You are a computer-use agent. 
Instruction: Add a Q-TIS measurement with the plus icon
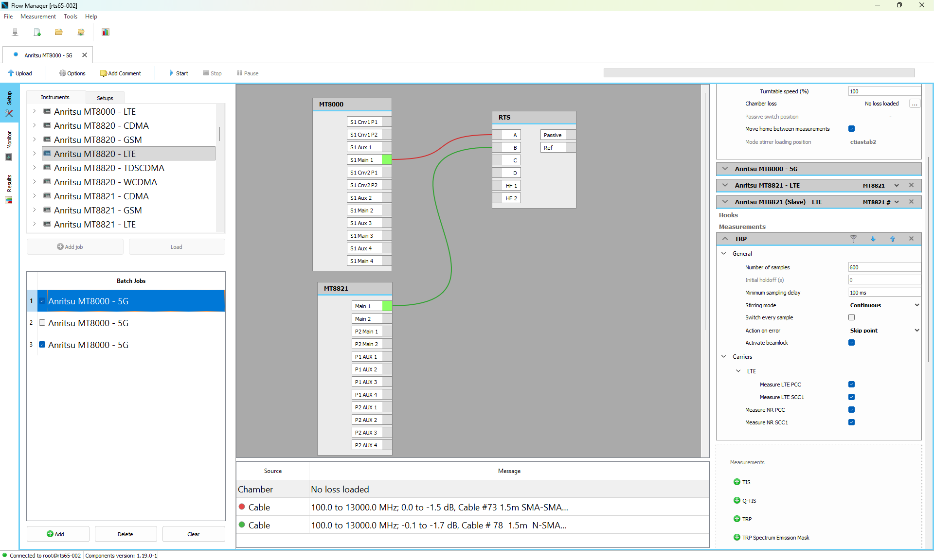(736, 500)
